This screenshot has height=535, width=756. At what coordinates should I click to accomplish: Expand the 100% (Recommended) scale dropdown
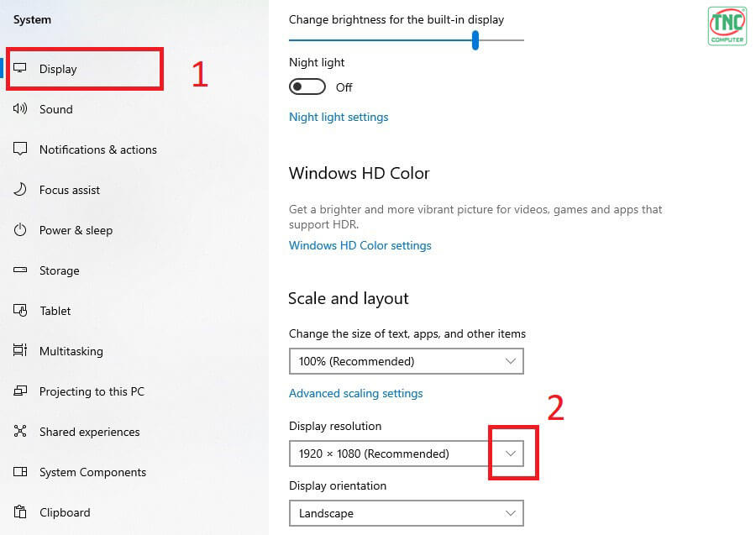coord(406,361)
